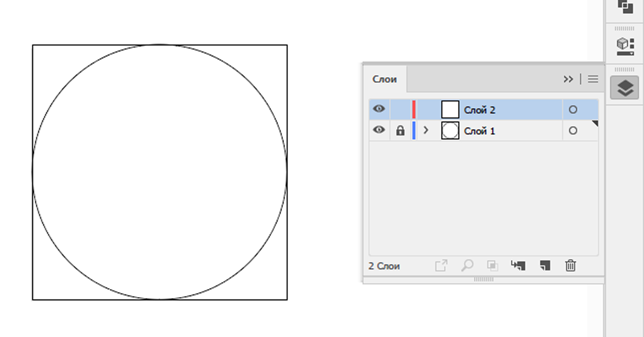Click the red color bar of Слой 2
The height and width of the screenshot is (337, 644).
[x=414, y=109]
